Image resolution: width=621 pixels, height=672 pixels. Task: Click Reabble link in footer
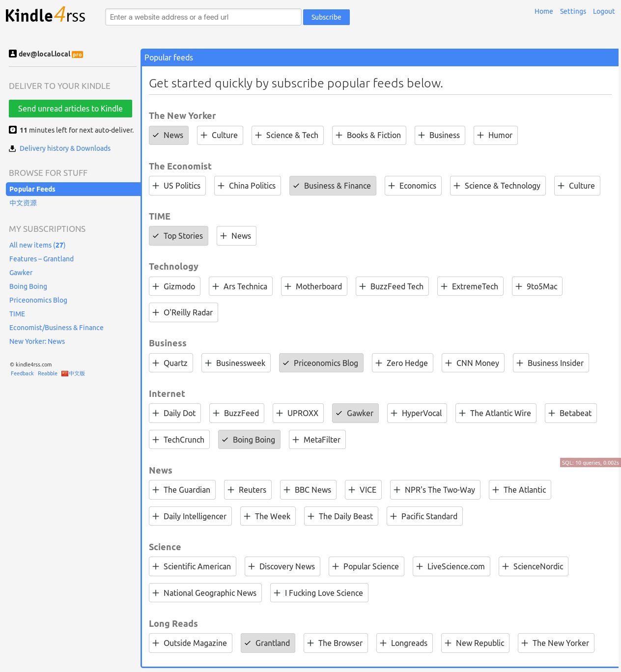pyautogui.click(x=48, y=373)
